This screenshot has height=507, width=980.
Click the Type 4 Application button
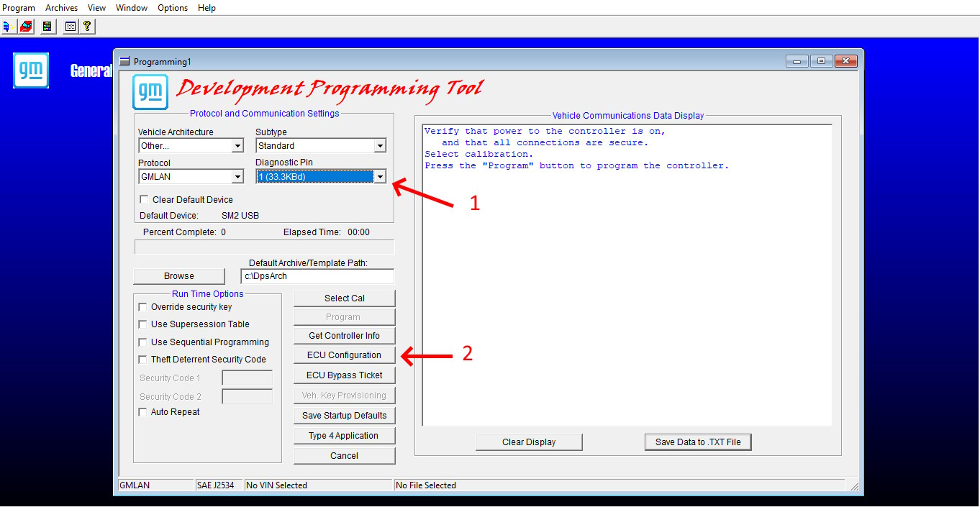coord(345,436)
